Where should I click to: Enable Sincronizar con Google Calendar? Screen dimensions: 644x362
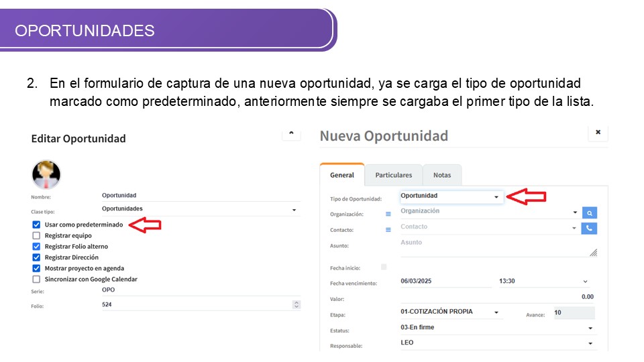pyautogui.click(x=36, y=279)
